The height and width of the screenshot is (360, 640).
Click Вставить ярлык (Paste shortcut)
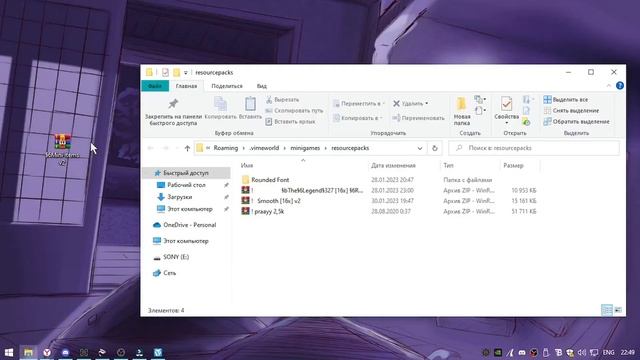pos(290,122)
